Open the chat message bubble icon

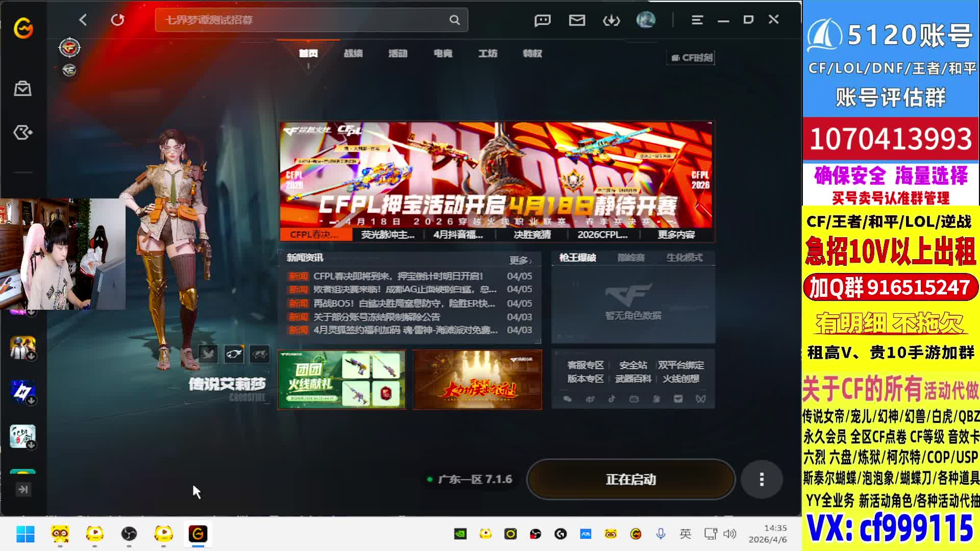click(542, 20)
